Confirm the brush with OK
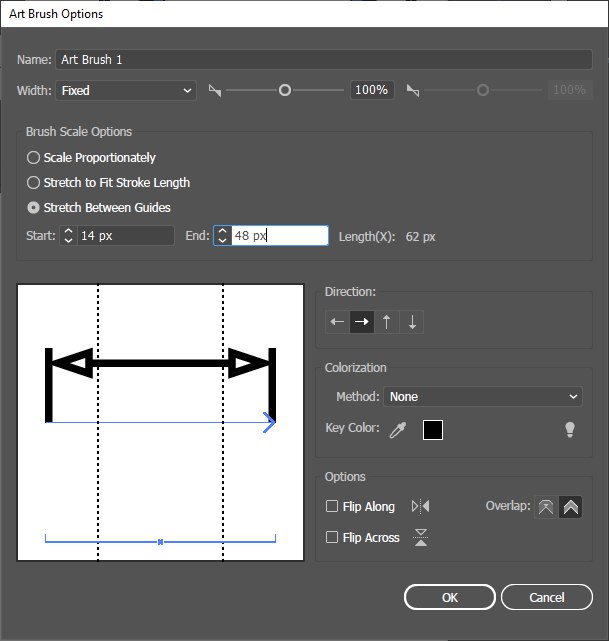 [x=450, y=597]
